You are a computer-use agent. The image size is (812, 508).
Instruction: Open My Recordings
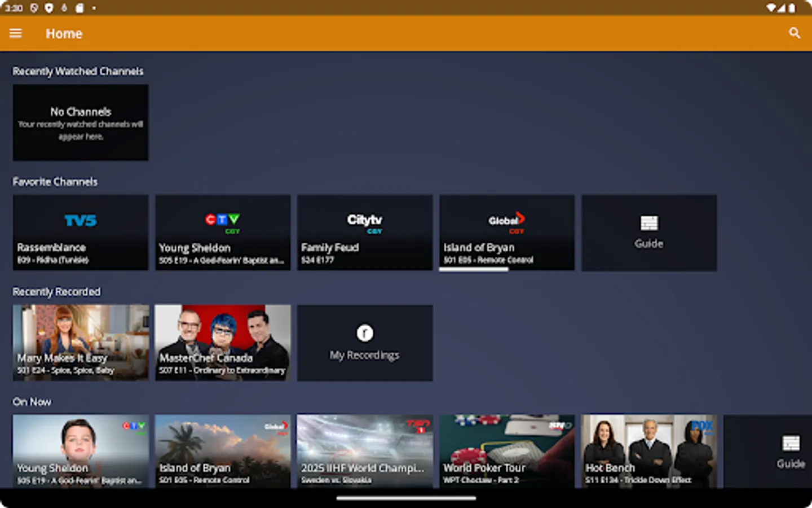(364, 343)
